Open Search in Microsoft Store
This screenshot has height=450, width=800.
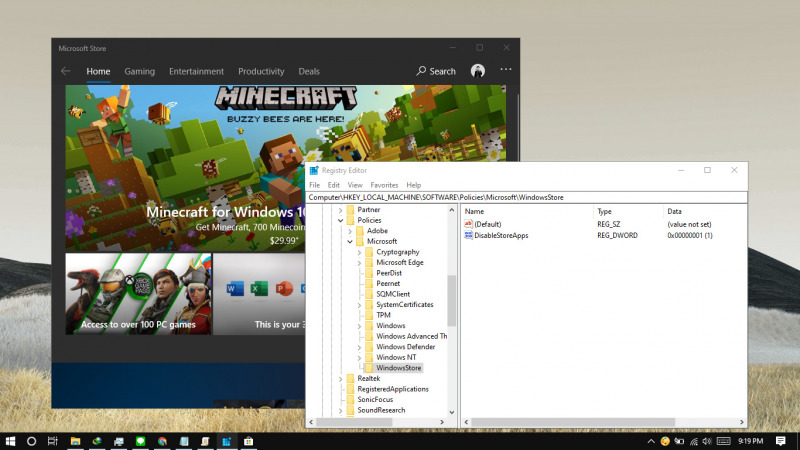click(436, 71)
